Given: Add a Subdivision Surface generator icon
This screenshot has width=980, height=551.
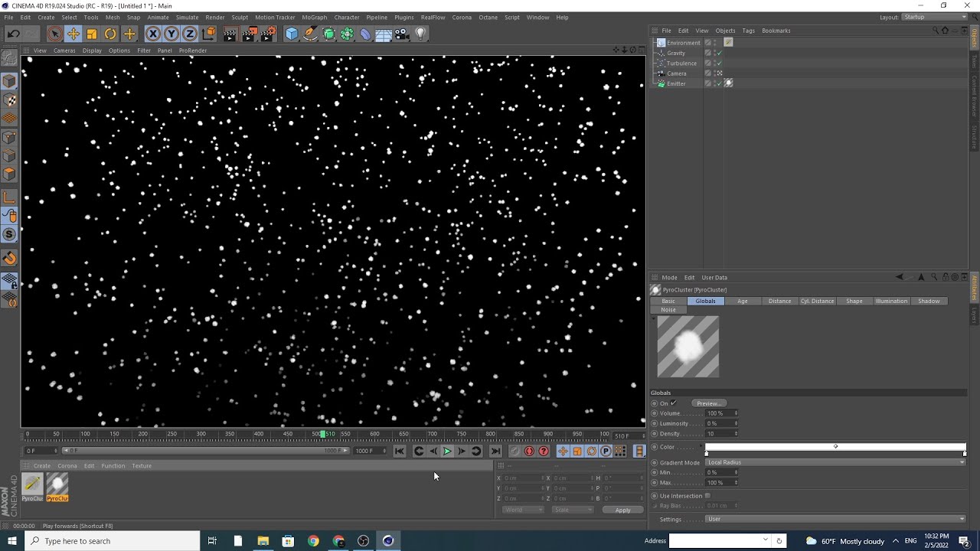Looking at the screenshot, I should pos(329,34).
